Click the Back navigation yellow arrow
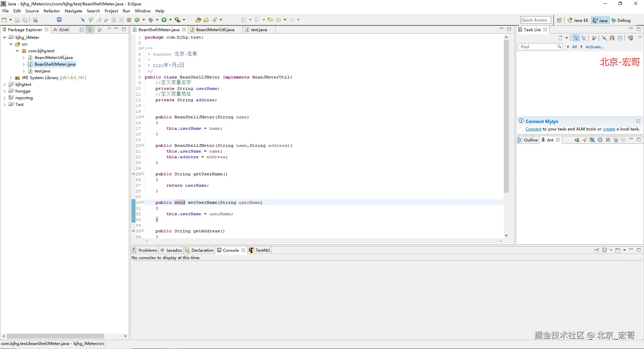The image size is (644, 349). [x=278, y=20]
